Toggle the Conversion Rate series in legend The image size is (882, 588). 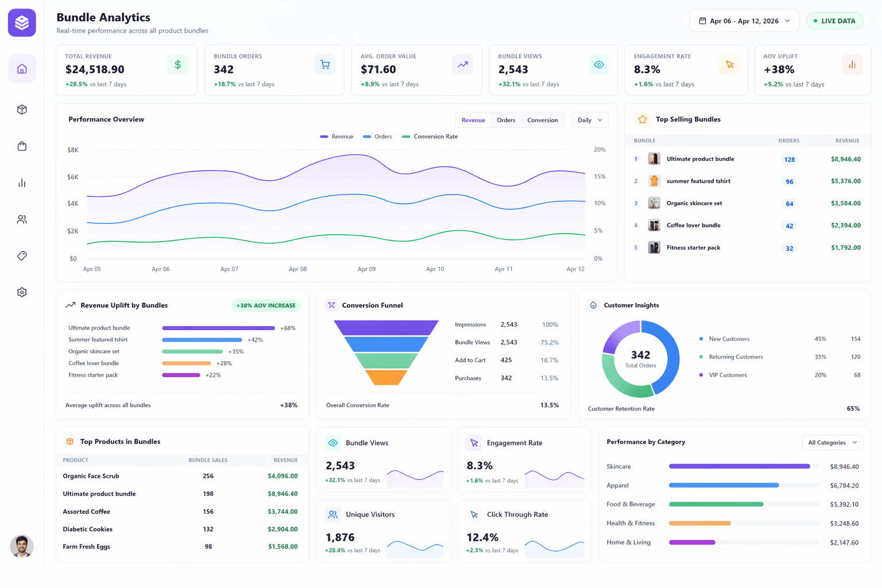[430, 137]
